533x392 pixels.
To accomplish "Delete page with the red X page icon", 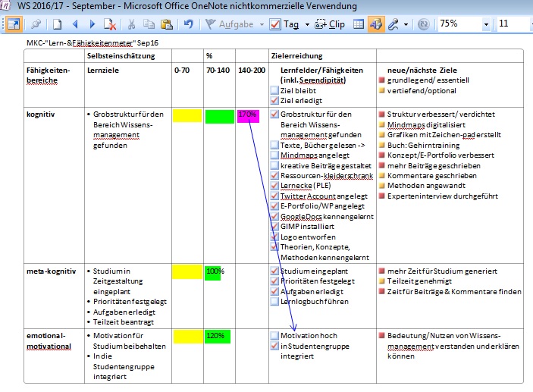I will 109,24.
